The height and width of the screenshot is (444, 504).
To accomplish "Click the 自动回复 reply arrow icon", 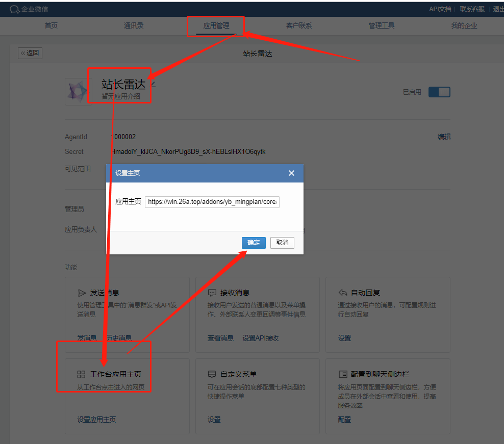I will pyautogui.click(x=343, y=293).
